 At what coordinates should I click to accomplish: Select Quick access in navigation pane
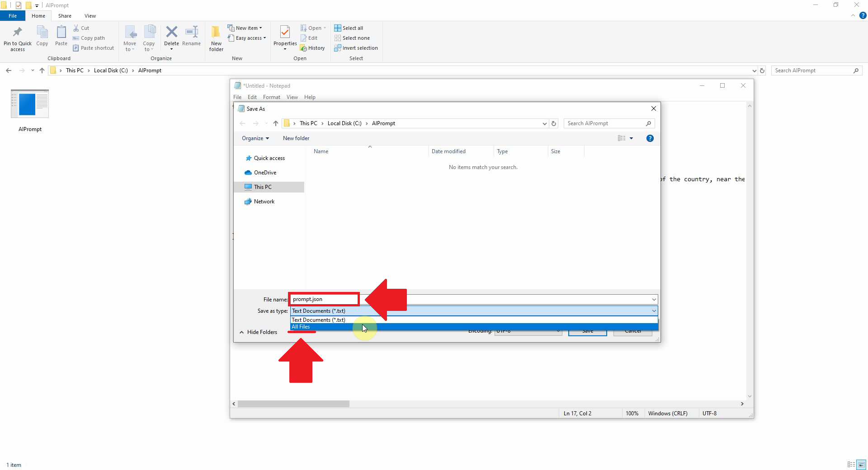269,158
